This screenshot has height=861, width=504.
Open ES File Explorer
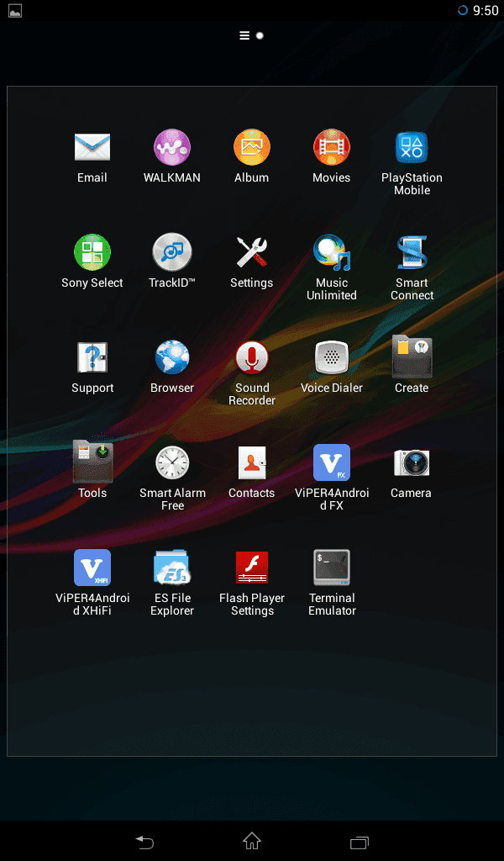click(x=172, y=568)
